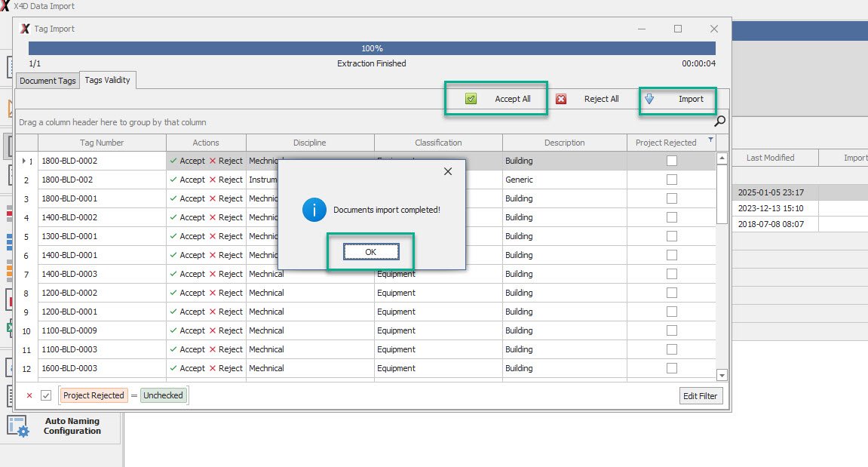Open the Project Rejected column filter dropdown
868x467 pixels.
point(710,140)
